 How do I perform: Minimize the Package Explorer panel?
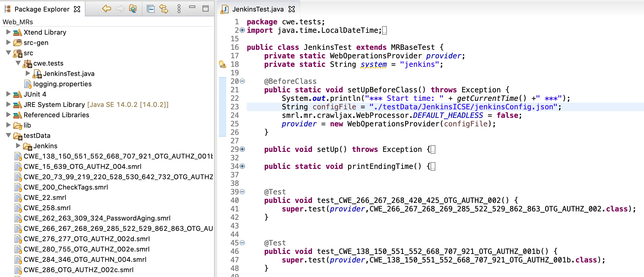click(192, 7)
